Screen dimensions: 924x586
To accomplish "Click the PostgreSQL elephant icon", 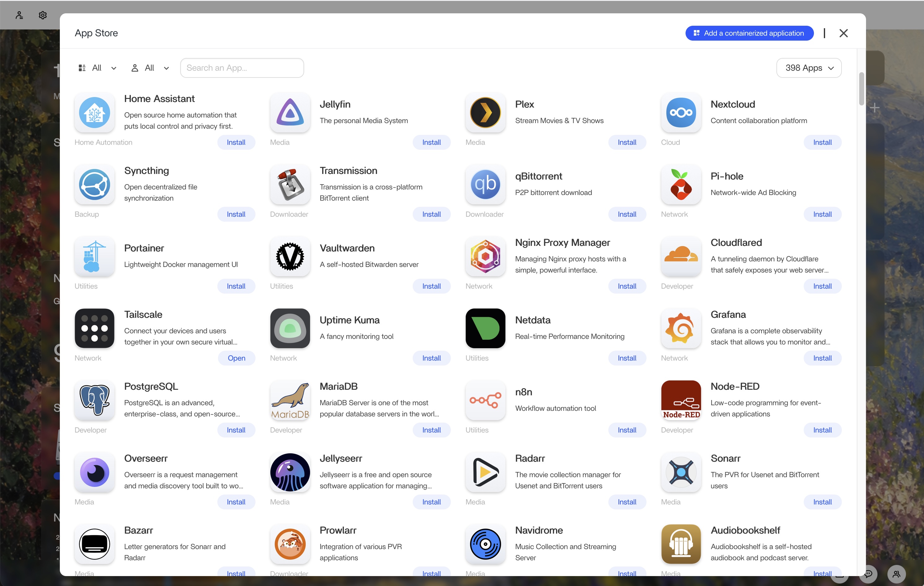I will pyautogui.click(x=94, y=400).
